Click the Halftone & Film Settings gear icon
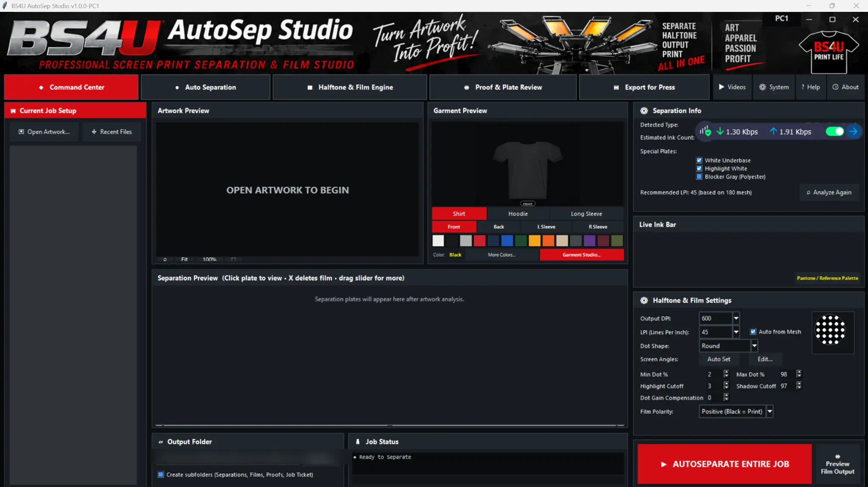868x487 pixels. pyautogui.click(x=644, y=300)
